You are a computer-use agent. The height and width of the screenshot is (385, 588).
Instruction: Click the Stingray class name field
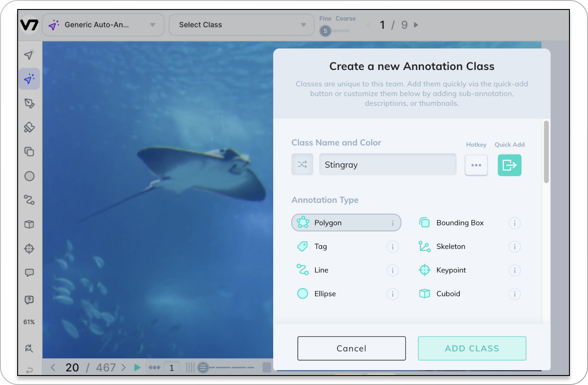tap(388, 164)
